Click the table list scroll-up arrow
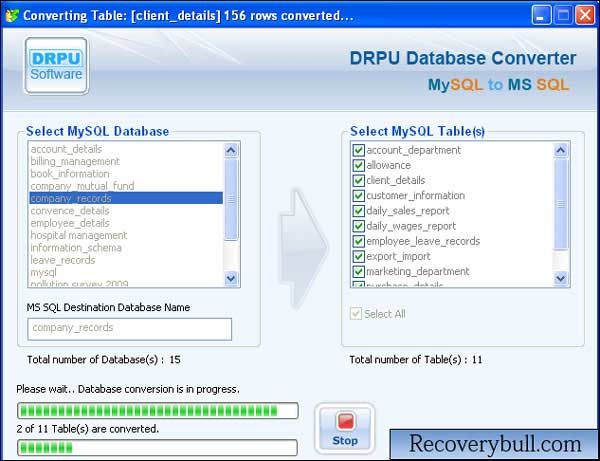The image size is (600, 461). [561, 150]
